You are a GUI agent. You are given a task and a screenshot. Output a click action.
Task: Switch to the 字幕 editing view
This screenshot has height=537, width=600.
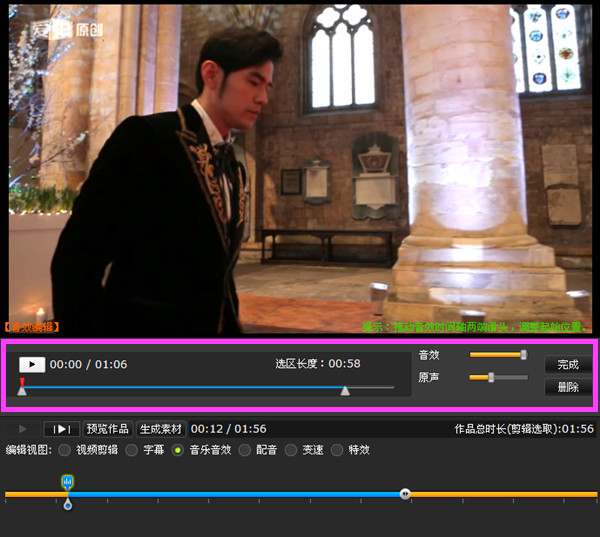click(x=131, y=451)
